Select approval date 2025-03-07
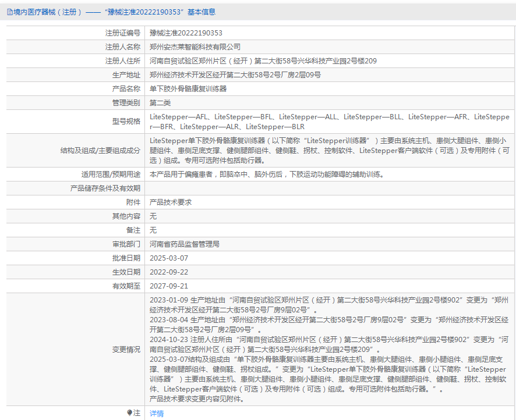This screenshot has width=516, height=420. (169, 258)
